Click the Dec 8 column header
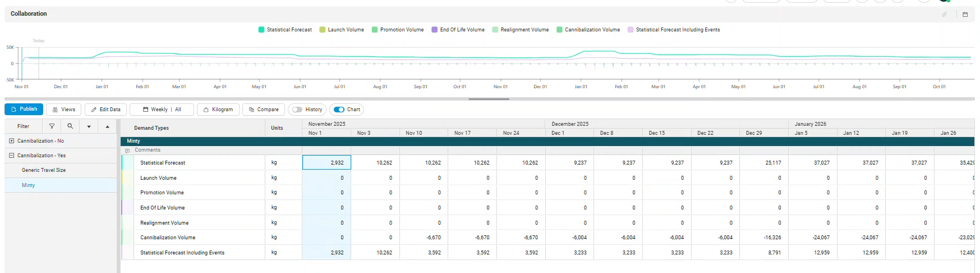This screenshot has width=980, height=273. [618, 133]
